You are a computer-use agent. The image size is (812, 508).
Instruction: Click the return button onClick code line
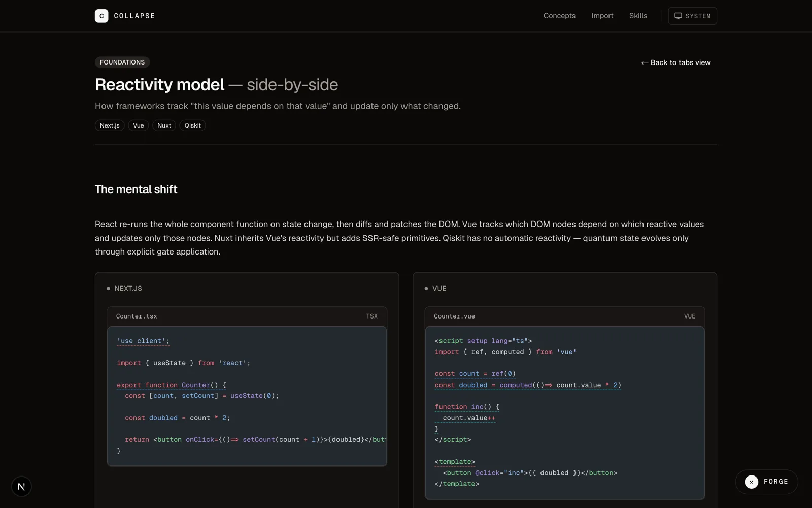coord(256,439)
